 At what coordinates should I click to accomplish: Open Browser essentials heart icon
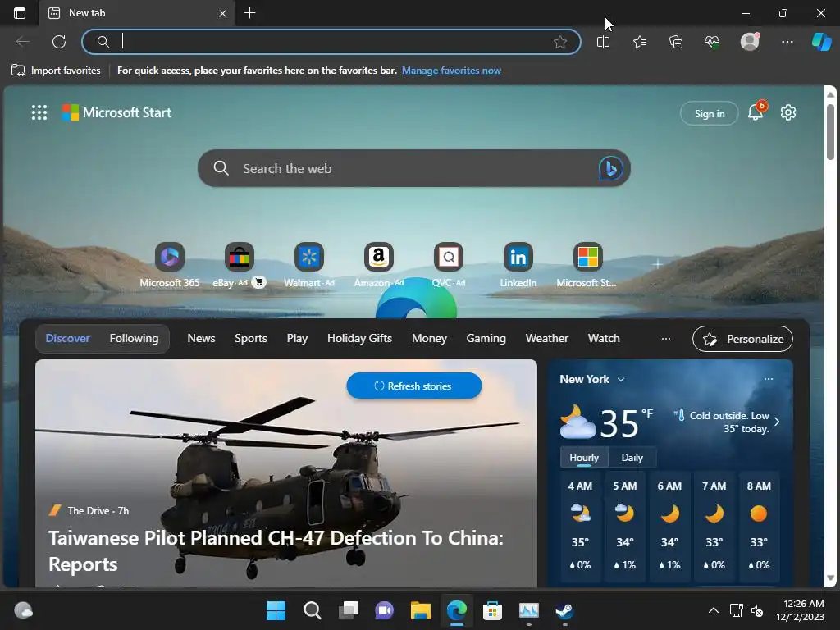tap(712, 42)
